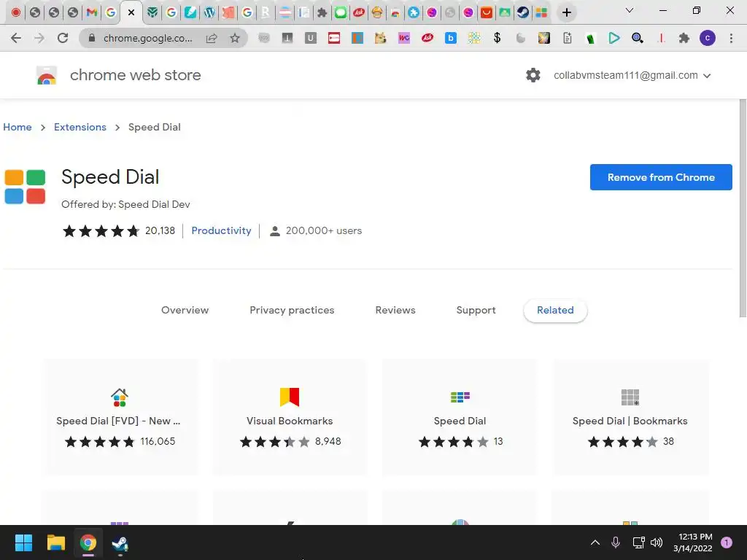Viewport: 747px width, 560px height.
Task: Open clock showing 12:13 PM
Action: (692, 542)
